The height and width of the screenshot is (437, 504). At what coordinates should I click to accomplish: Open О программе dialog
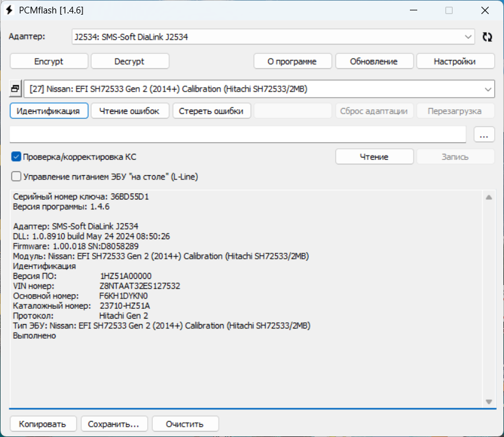click(x=293, y=61)
